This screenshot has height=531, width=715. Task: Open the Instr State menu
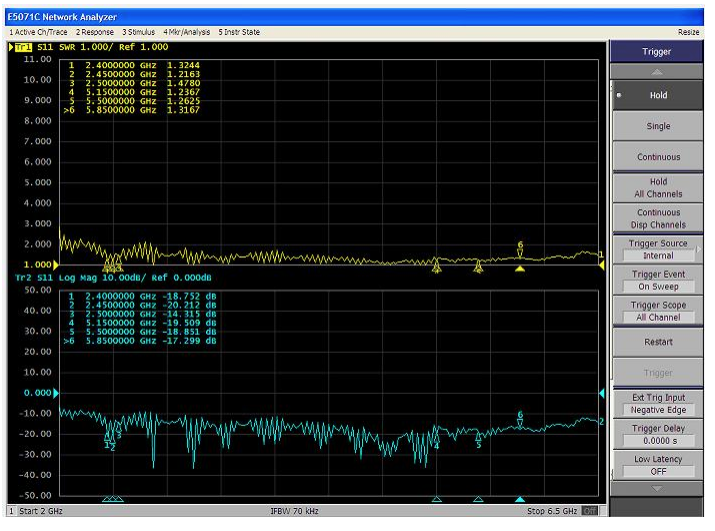click(239, 32)
